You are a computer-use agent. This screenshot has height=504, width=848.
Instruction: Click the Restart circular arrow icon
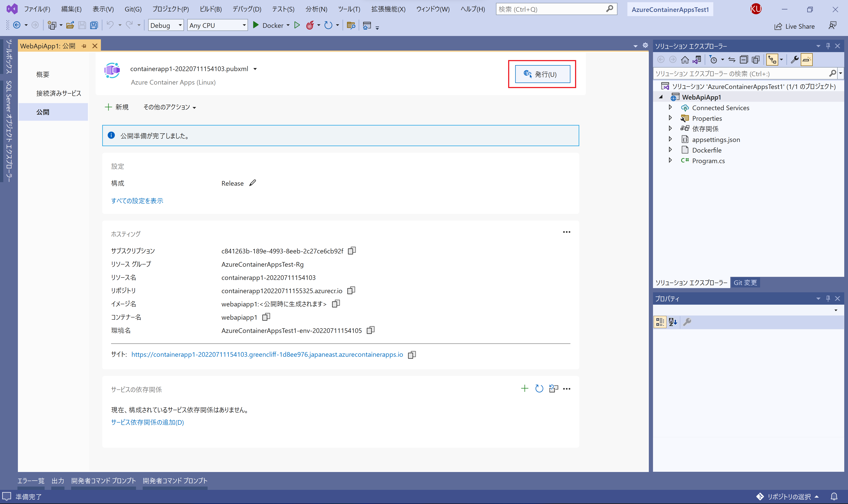(x=328, y=25)
